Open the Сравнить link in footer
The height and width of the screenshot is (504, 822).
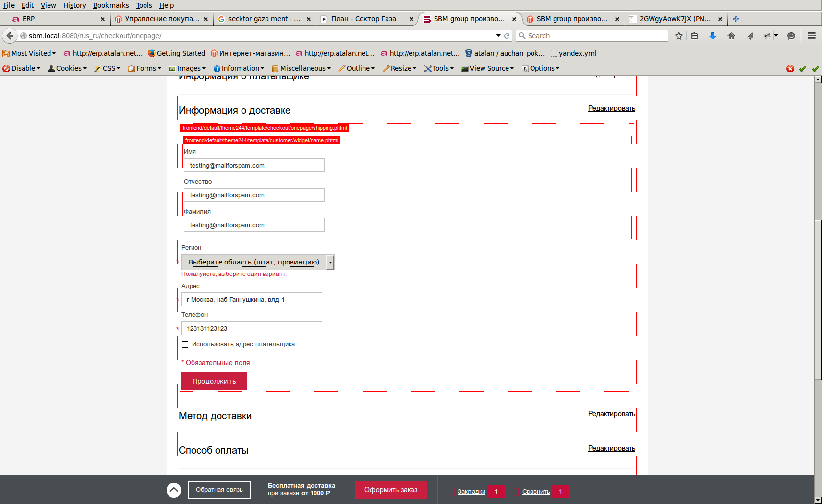pos(536,492)
